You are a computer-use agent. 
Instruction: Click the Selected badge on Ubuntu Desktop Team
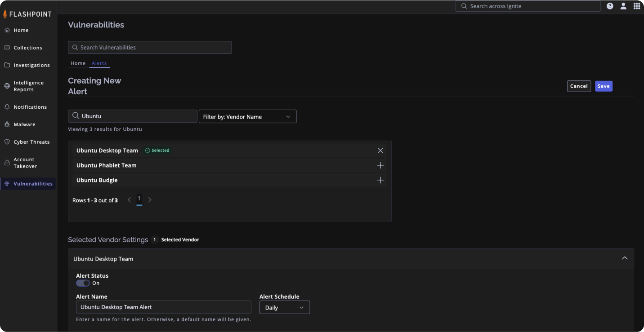pyautogui.click(x=157, y=151)
